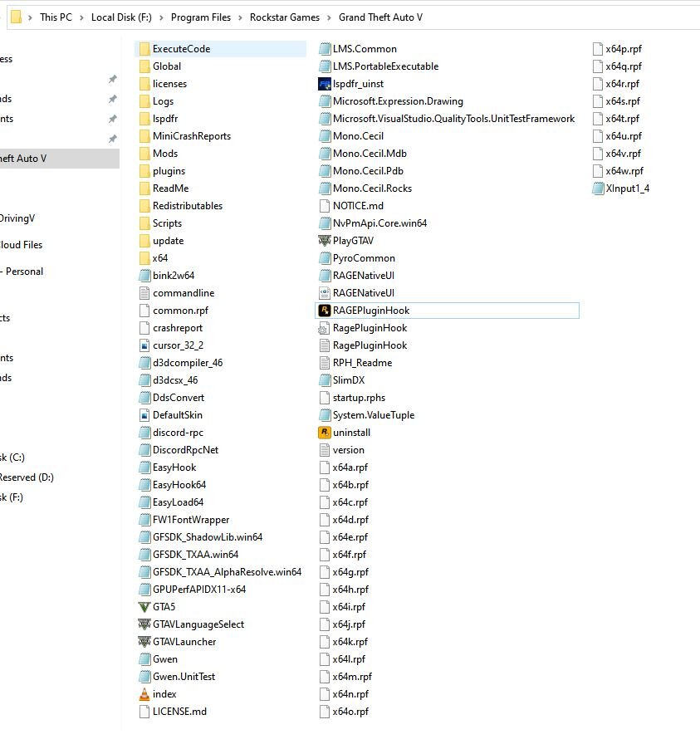Select the Scripts folder icon
This screenshot has height=744, width=700.
coord(144,223)
